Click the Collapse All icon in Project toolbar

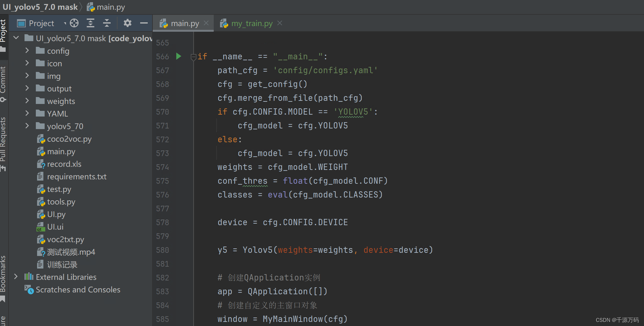[x=107, y=23]
